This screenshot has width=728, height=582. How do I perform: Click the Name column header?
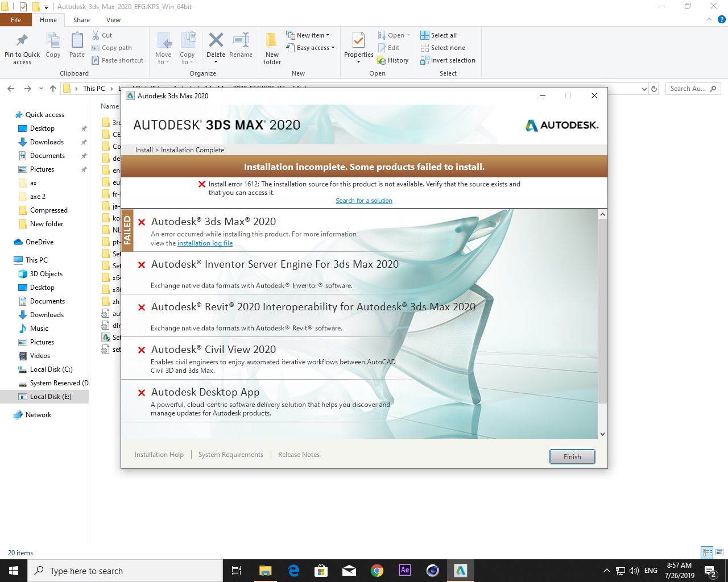click(x=110, y=106)
